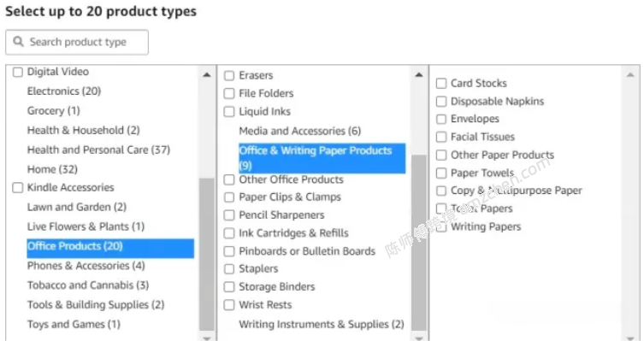644x341 pixels.
Task: Click the middle column's scrollbar thumb
Action: tap(418, 243)
